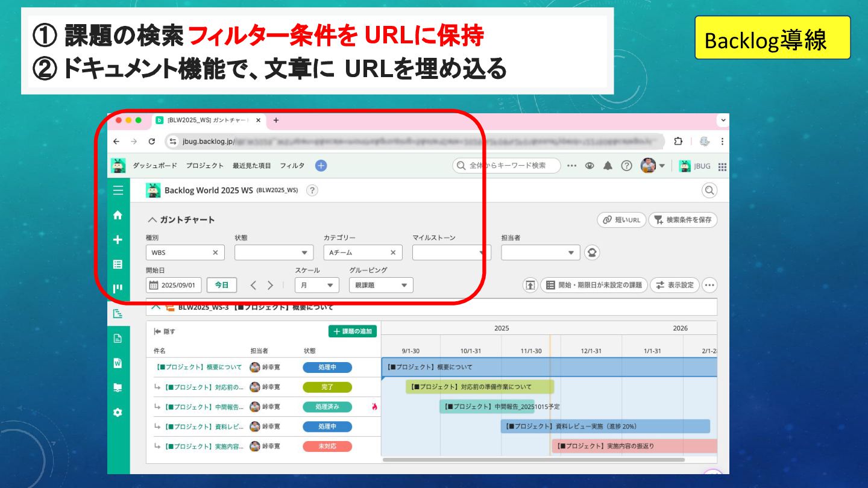Select the [BLW2025_WS] ガントチャート browser tab
The height and width of the screenshot is (488, 868).
click(x=208, y=120)
